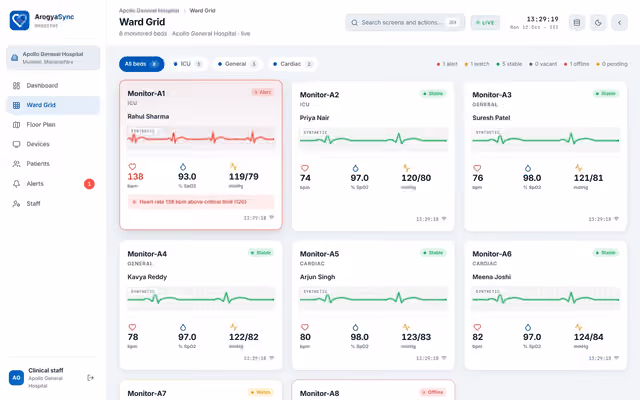Click the '1 watch' legend entry
The width and height of the screenshot is (640, 400).
click(477, 64)
